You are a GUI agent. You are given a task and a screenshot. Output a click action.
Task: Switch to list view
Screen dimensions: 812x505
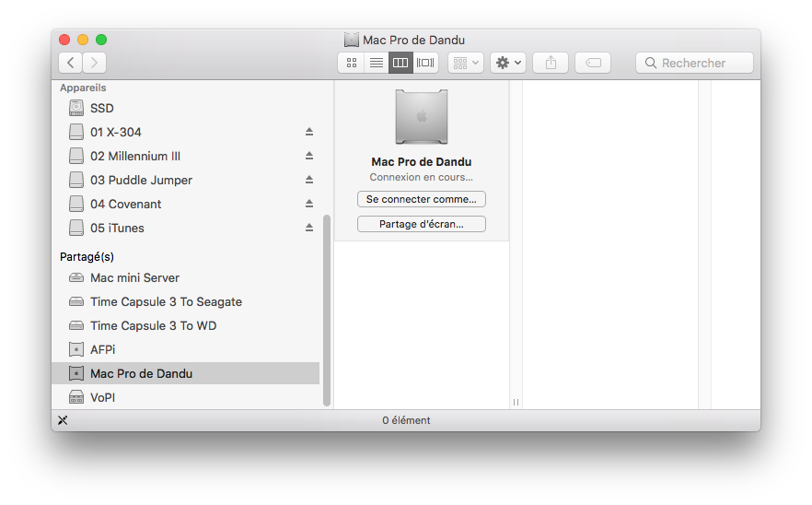[376, 63]
